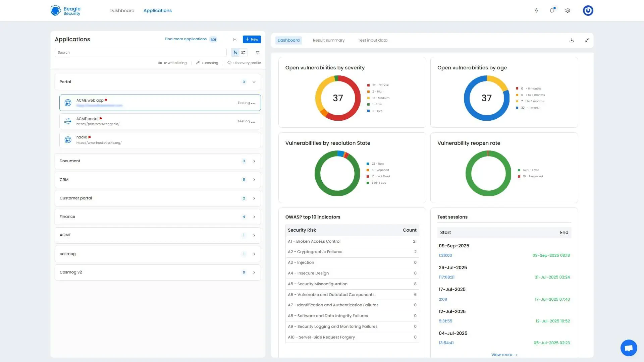644x362 pixels.
Task: Click the collapse panel icon top right of dashboard
Action: pos(587,40)
